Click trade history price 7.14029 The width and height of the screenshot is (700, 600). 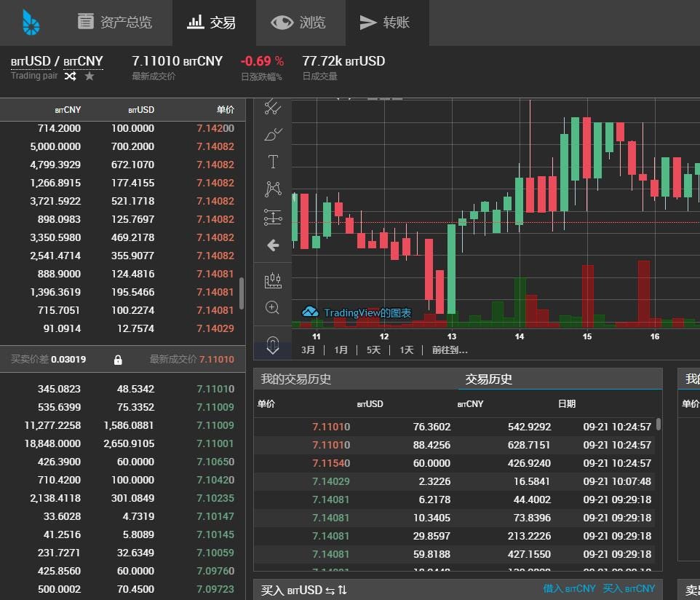331,481
